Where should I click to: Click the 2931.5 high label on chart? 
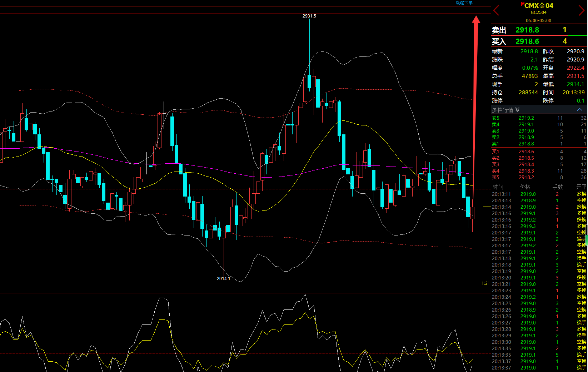309,16
